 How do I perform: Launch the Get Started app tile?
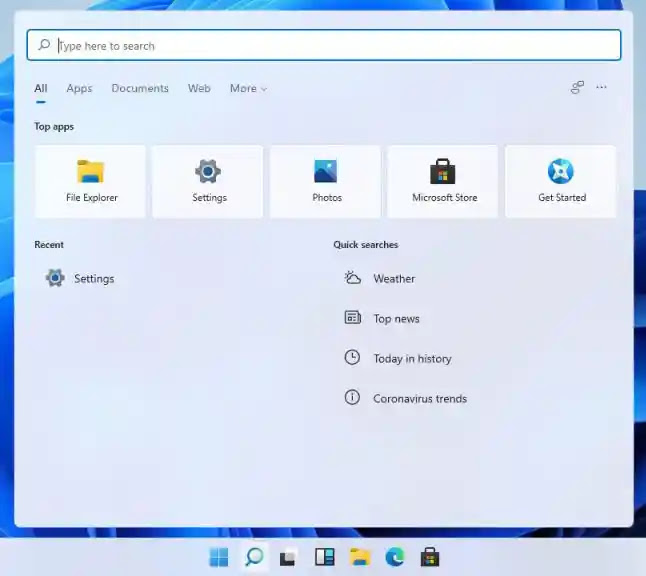click(x=561, y=181)
